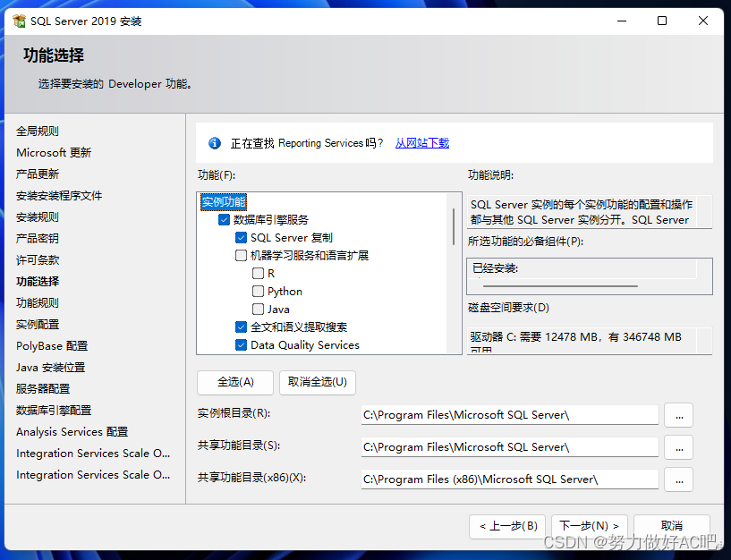Click the feature list vertical scrollbar
This screenshot has width=731, height=560.
click(454, 227)
